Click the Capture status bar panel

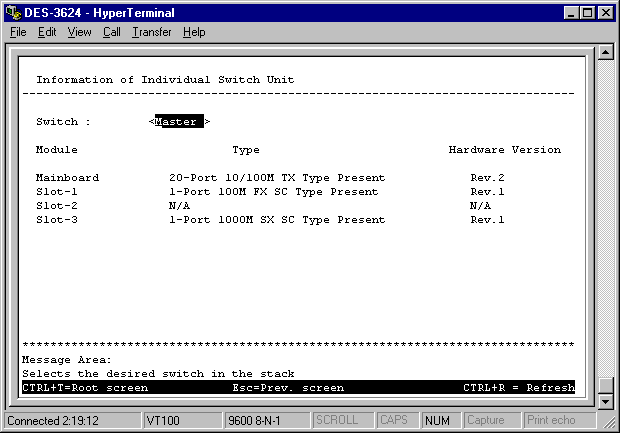(486, 420)
